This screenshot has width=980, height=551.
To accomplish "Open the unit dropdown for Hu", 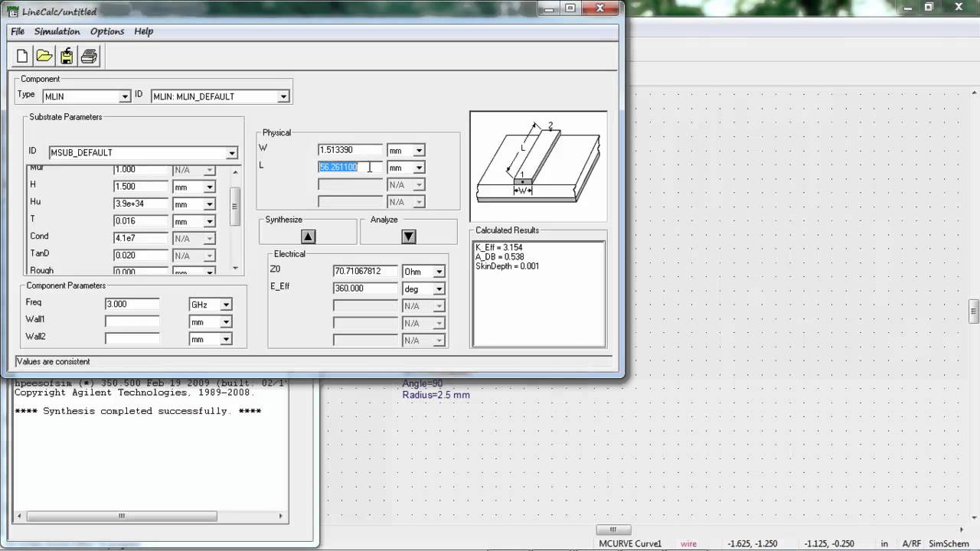I will [x=209, y=204].
